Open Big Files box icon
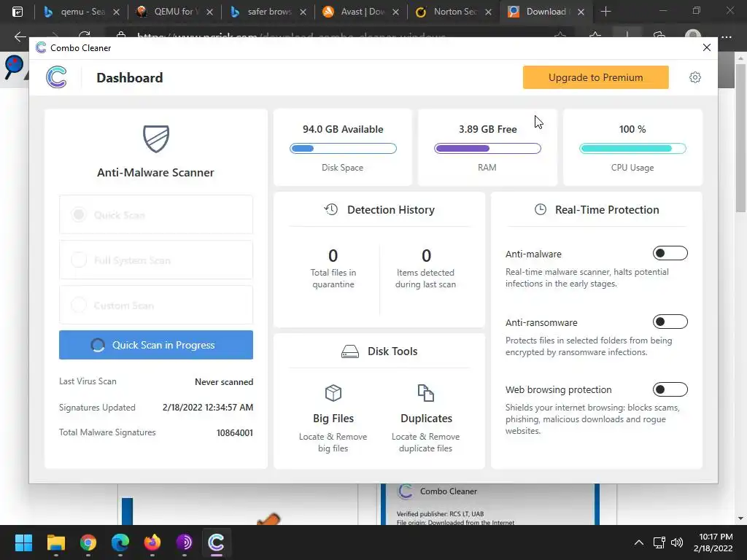Viewport: 747px width, 560px height. 333,393
